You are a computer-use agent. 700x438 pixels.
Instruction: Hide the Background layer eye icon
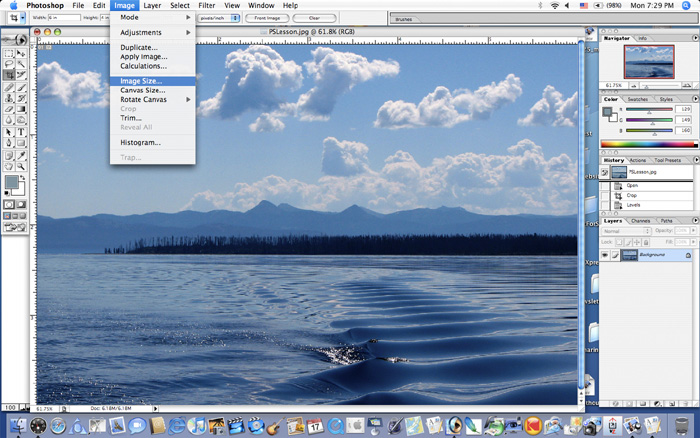click(604, 255)
